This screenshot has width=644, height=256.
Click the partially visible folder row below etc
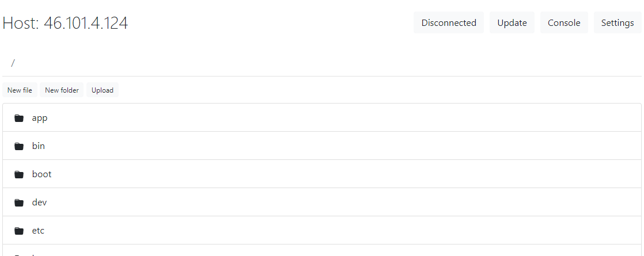322,251
